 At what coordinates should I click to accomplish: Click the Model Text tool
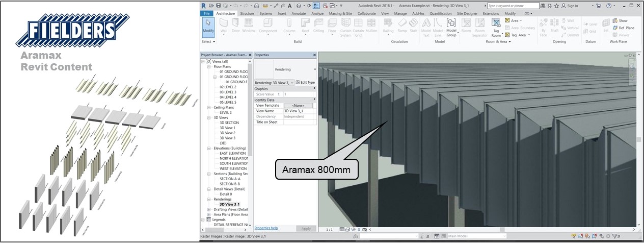[426, 28]
